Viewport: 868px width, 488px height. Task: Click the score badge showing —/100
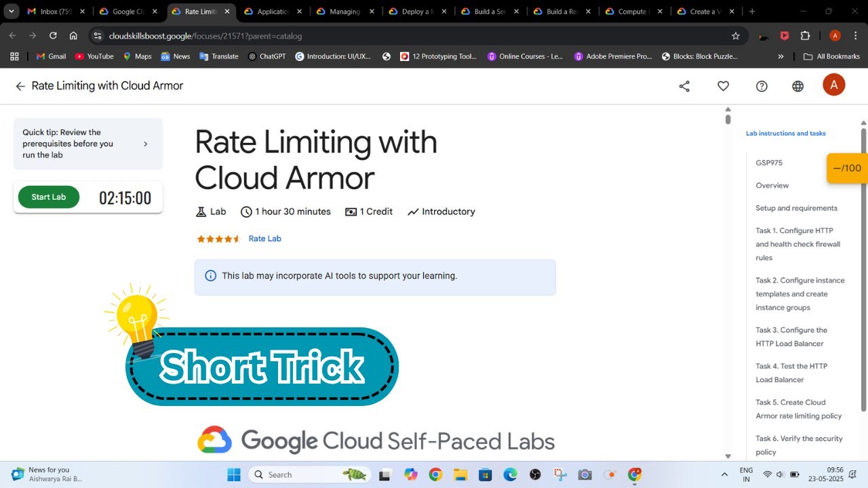(847, 168)
